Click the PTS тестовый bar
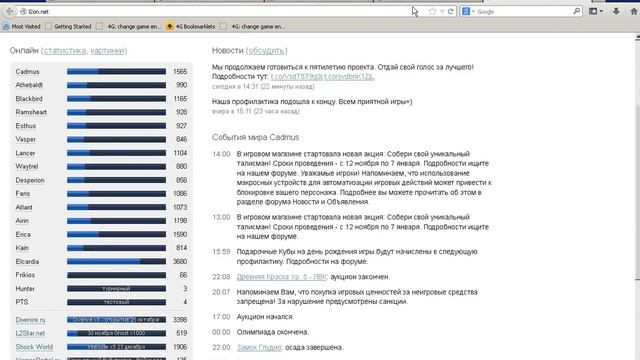The height and width of the screenshot is (360, 640). coord(116,302)
